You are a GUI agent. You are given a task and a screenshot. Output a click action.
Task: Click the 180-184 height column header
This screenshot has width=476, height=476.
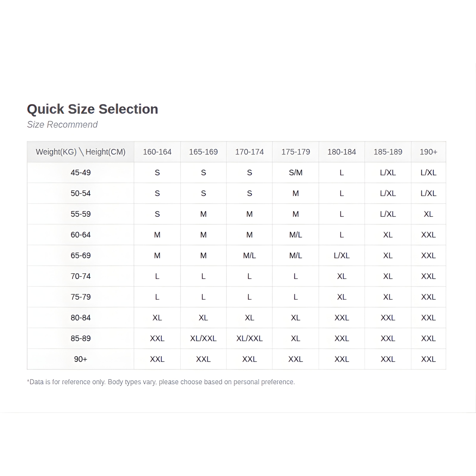coord(342,152)
